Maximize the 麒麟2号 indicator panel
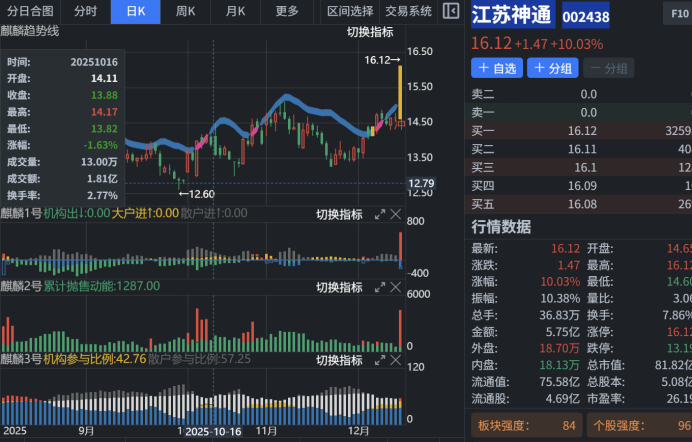Image resolution: width=692 pixels, height=442 pixels. (x=380, y=287)
